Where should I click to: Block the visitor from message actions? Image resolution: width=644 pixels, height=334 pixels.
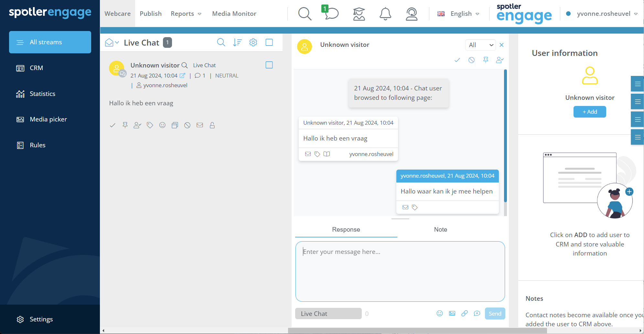point(187,125)
